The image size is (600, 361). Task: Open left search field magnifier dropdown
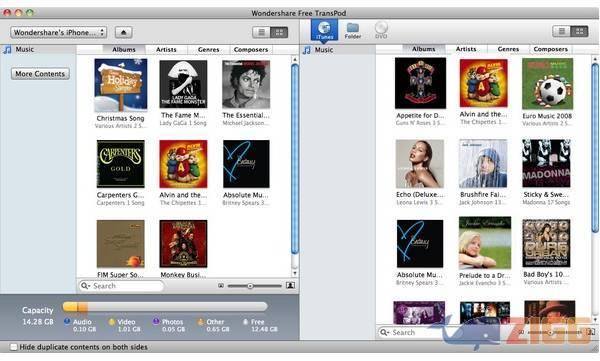coord(86,286)
